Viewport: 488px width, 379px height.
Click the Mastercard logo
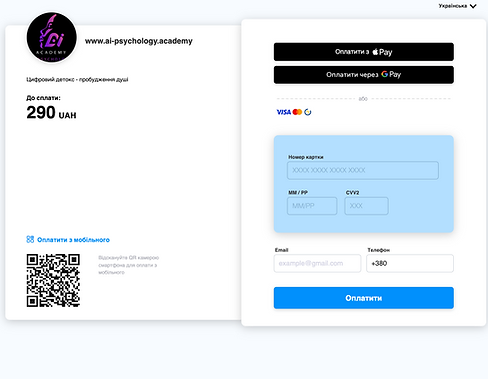[x=297, y=112]
